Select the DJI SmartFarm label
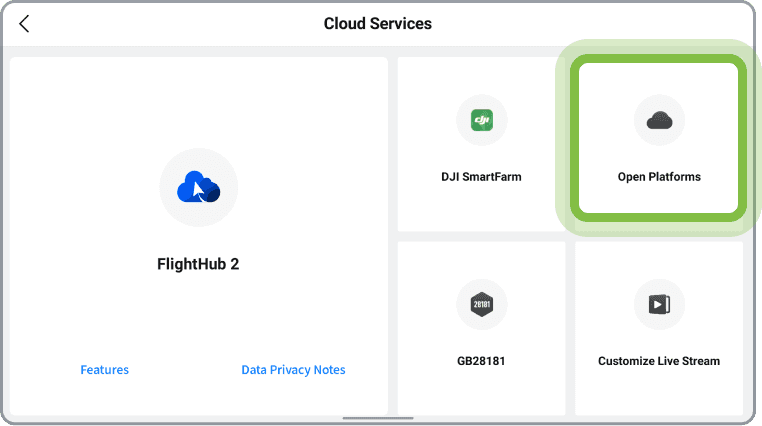This screenshot has height=426, width=762. click(x=481, y=177)
